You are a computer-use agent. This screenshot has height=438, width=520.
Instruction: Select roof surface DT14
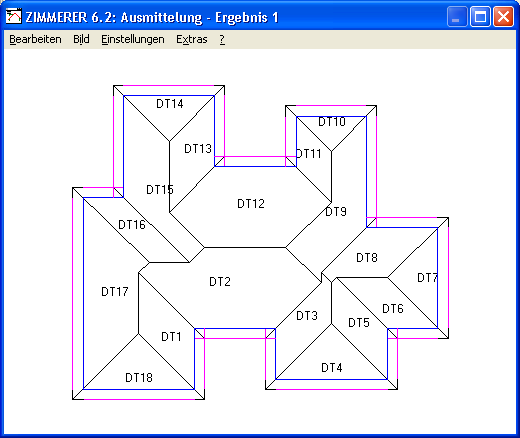tap(170, 104)
